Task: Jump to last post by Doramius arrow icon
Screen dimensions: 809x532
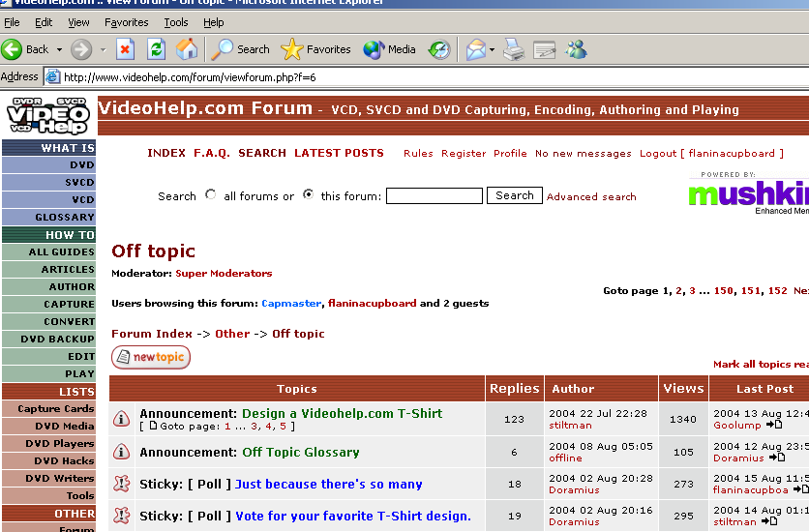Action: (777, 458)
